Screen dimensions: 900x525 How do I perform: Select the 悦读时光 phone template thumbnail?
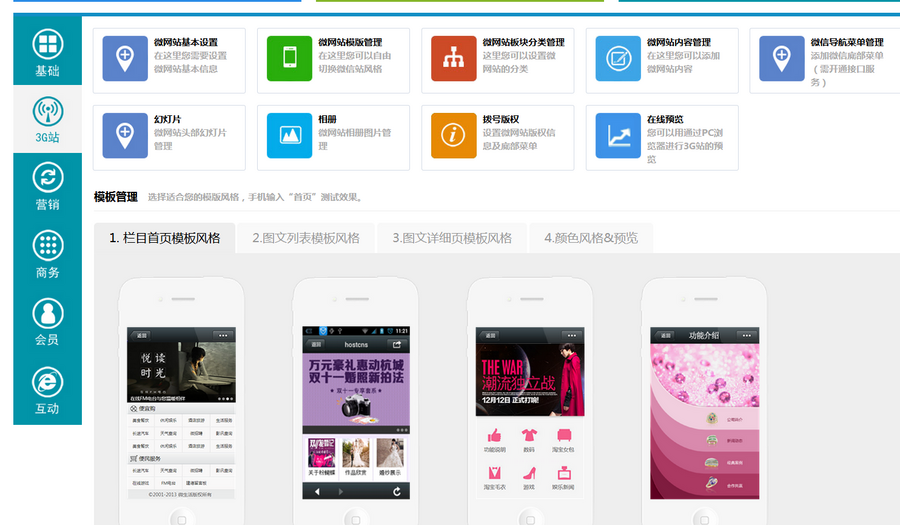click(x=181, y=413)
